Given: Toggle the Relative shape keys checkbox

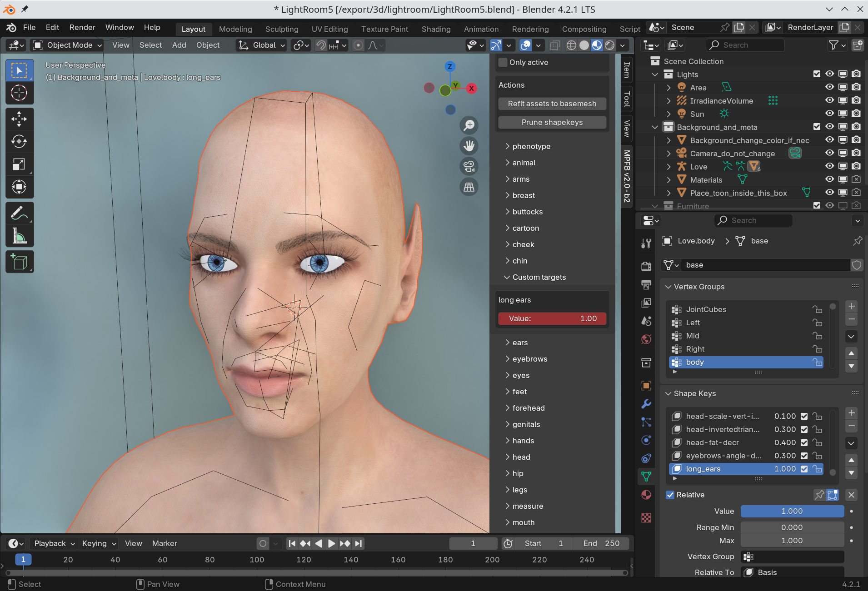Looking at the screenshot, I should 670,495.
